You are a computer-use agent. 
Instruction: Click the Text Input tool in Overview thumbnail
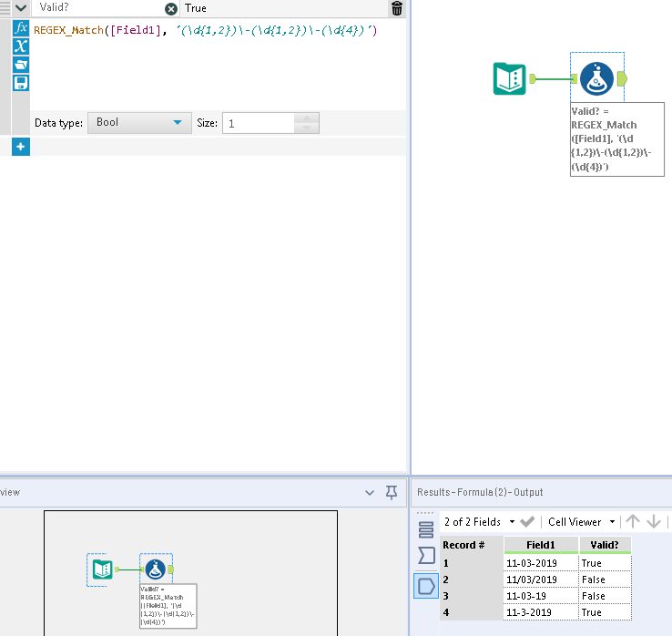click(102, 569)
